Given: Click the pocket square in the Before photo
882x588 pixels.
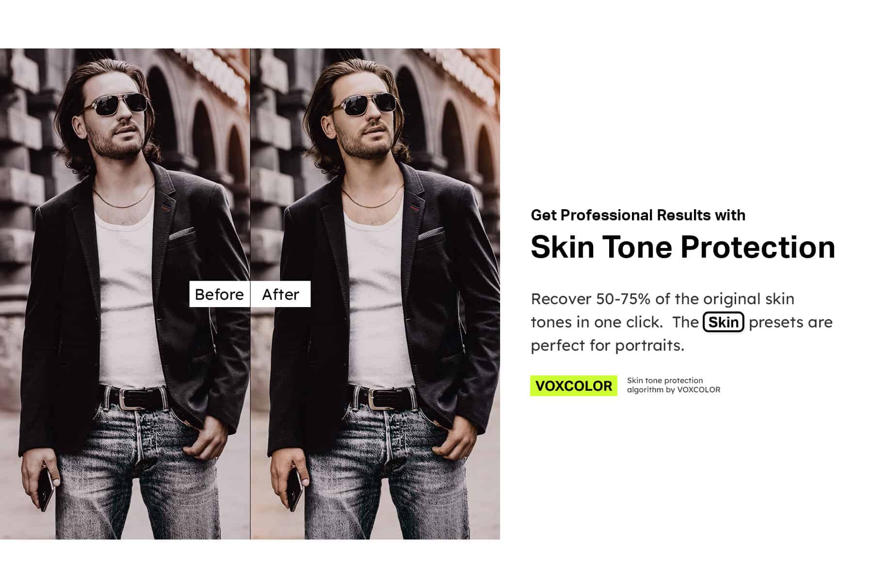Looking at the screenshot, I should coord(181,234).
